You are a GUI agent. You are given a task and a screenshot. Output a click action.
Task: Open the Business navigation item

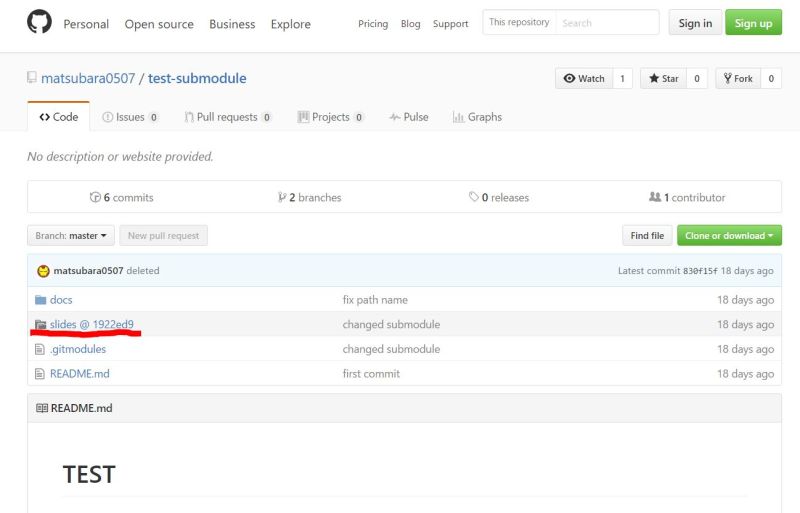(x=232, y=24)
